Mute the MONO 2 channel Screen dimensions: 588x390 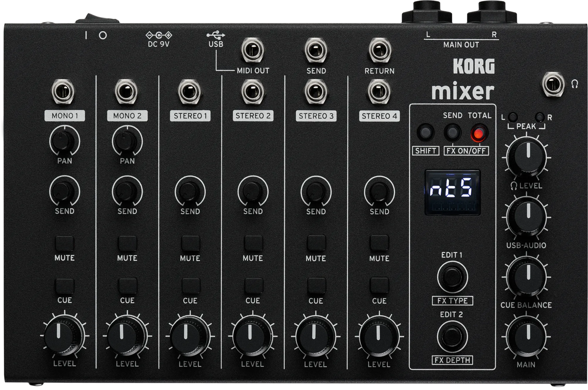tap(127, 243)
